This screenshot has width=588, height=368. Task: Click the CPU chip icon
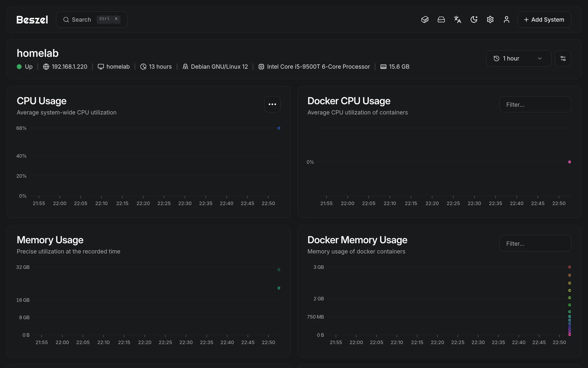(261, 67)
